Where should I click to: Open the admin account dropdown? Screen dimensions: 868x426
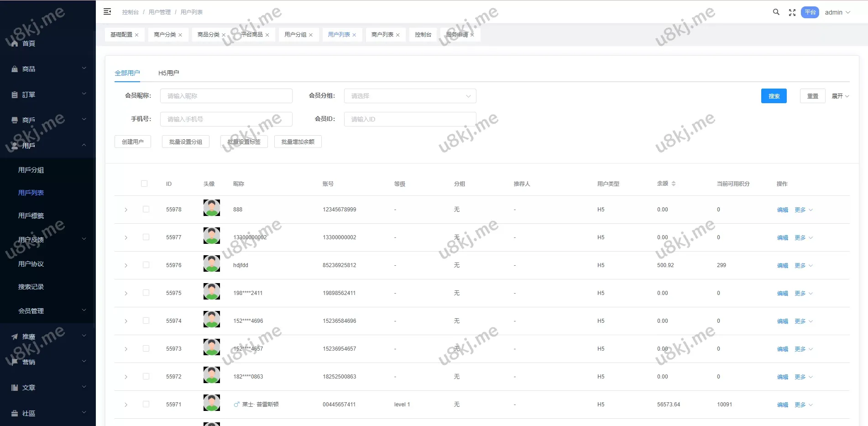(837, 12)
